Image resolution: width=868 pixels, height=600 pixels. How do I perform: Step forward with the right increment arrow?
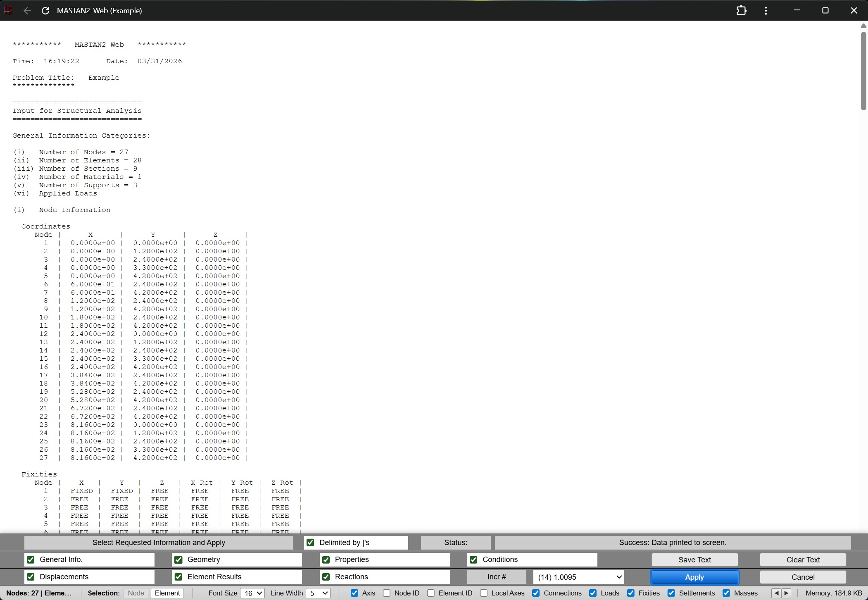(786, 593)
